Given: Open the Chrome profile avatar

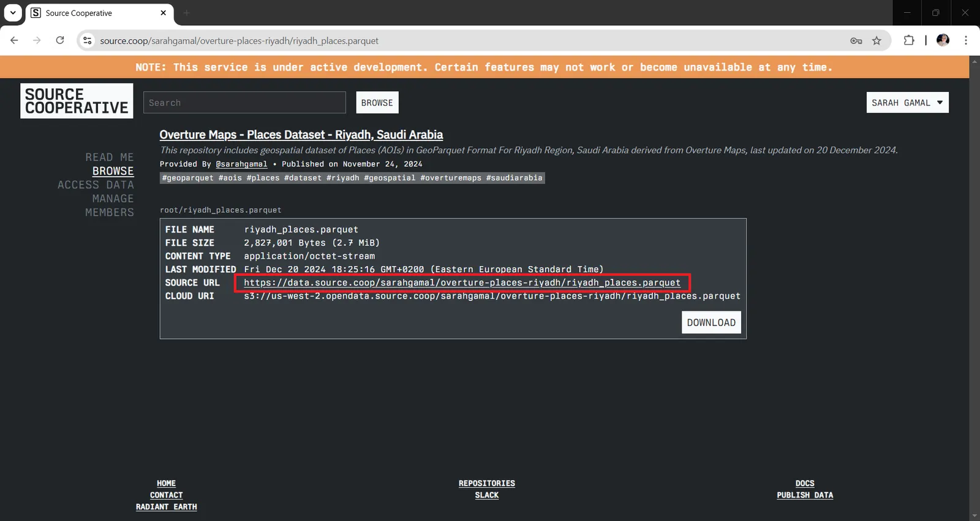Looking at the screenshot, I should point(943,40).
